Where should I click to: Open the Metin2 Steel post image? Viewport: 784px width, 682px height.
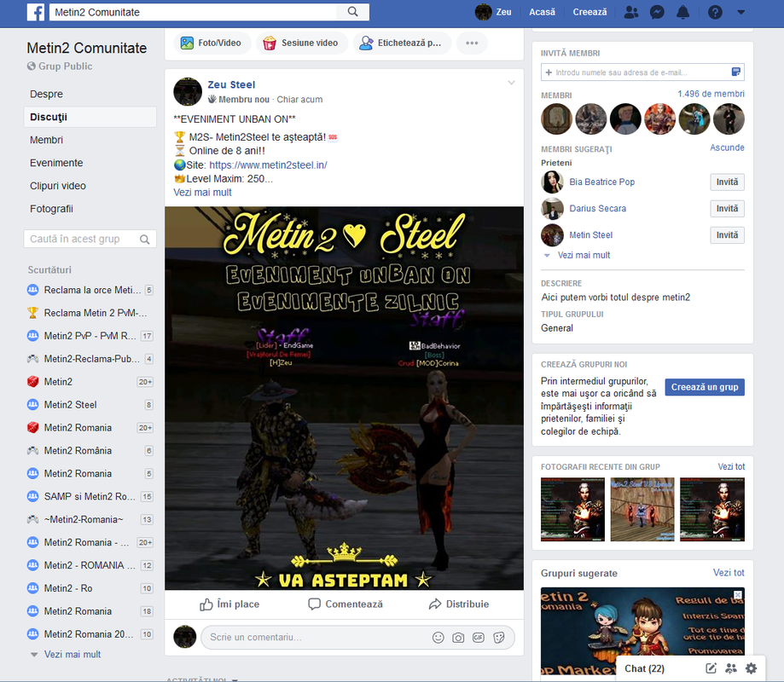(344, 398)
